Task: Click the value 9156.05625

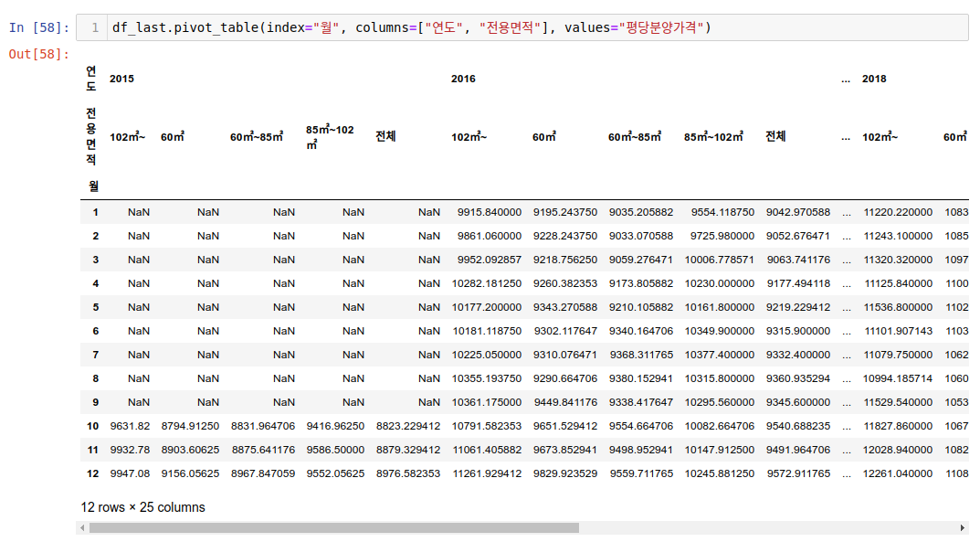Action: click(190, 473)
